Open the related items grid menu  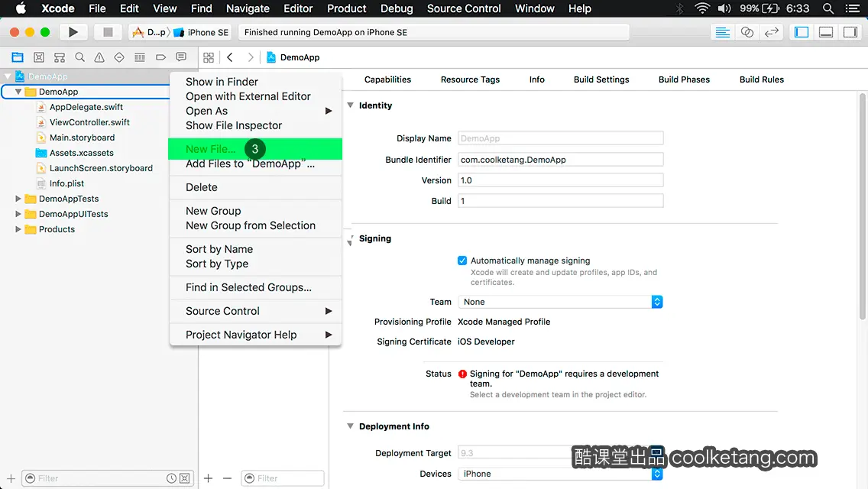[x=209, y=57]
